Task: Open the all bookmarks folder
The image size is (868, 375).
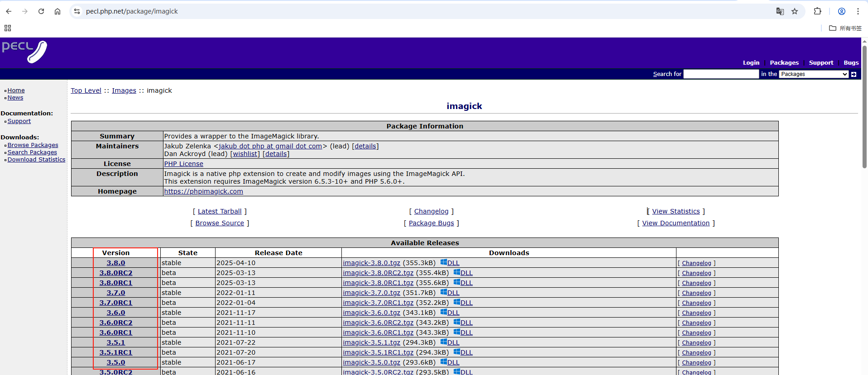Action: [x=845, y=28]
